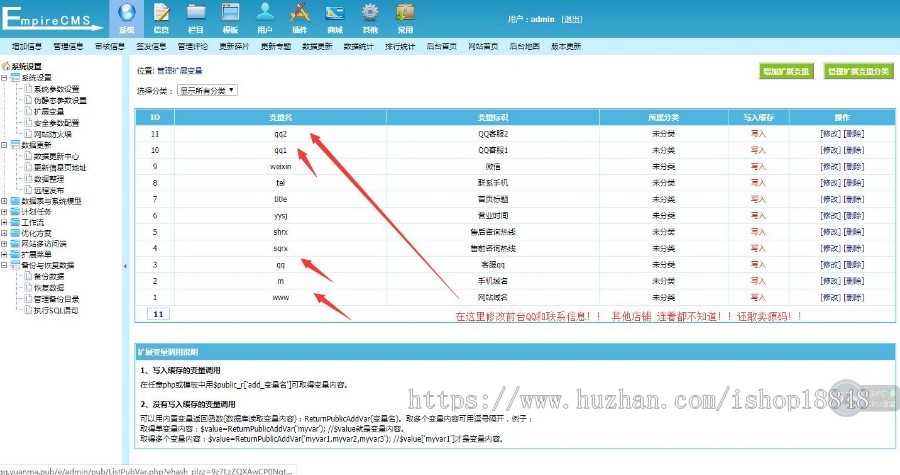
Task: Collapse the 系统设置 tree folder
Action: 4,77
